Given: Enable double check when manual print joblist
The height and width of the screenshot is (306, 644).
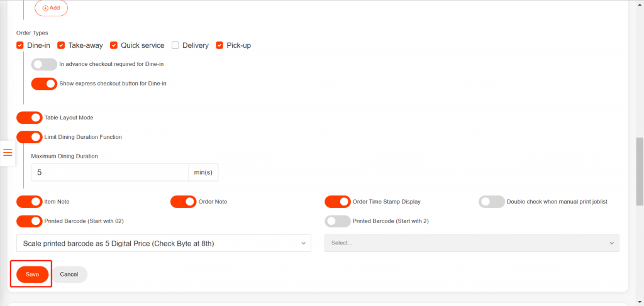Looking at the screenshot, I should (x=491, y=202).
